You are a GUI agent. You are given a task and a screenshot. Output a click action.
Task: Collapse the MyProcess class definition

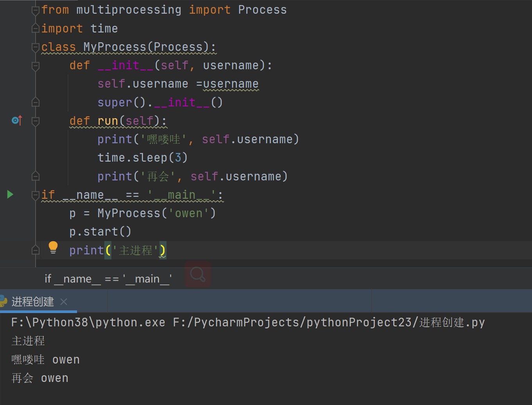coord(36,47)
